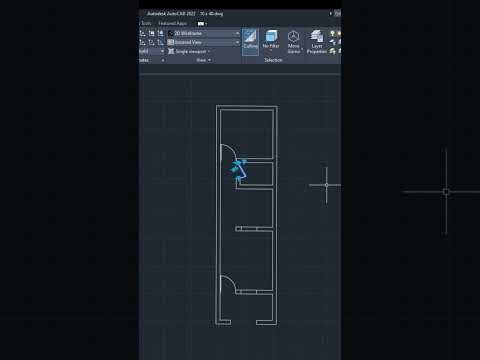480x360 pixels.
Task: Open the Layer Properties manager
Action: coord(316,42)
